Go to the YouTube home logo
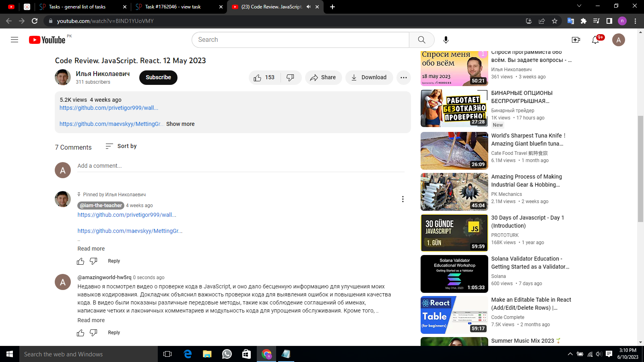 tap(47, 40)
